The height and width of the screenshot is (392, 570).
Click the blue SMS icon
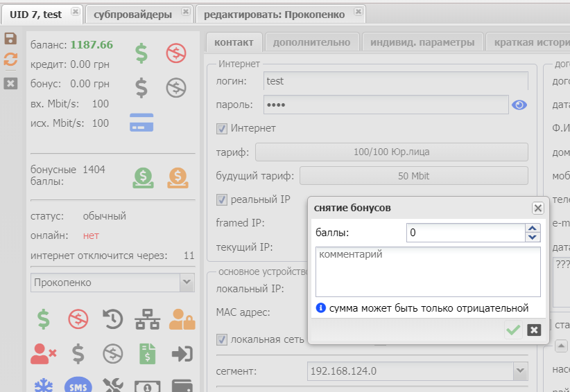tap(78, 386)
